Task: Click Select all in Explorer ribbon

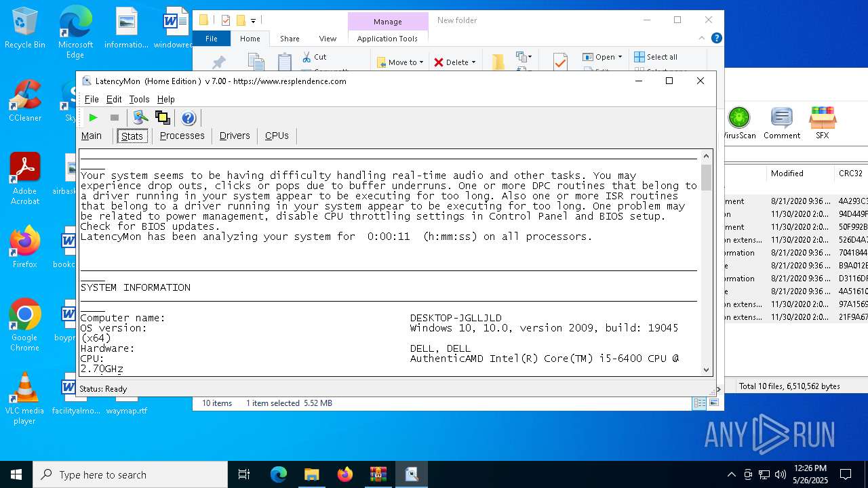Action: tap(656, 57)
